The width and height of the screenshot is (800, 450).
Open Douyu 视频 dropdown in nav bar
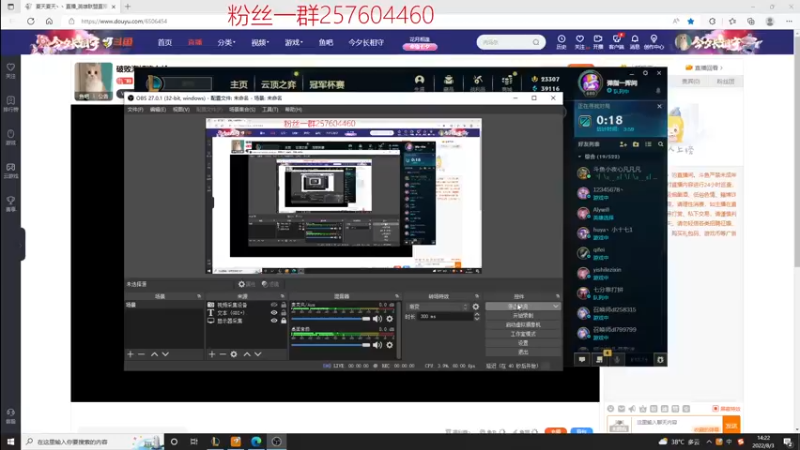260,42
